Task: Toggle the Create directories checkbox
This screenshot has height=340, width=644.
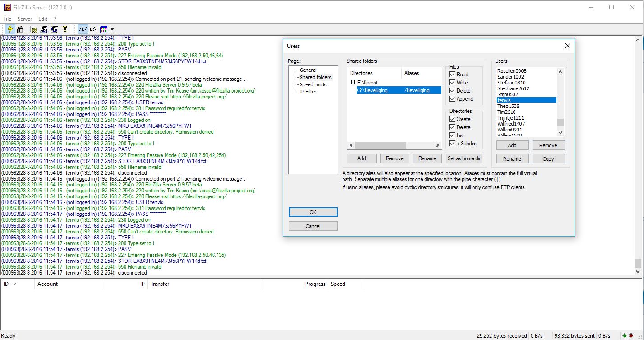Action: pyautogui.click(x=453, y=119)
